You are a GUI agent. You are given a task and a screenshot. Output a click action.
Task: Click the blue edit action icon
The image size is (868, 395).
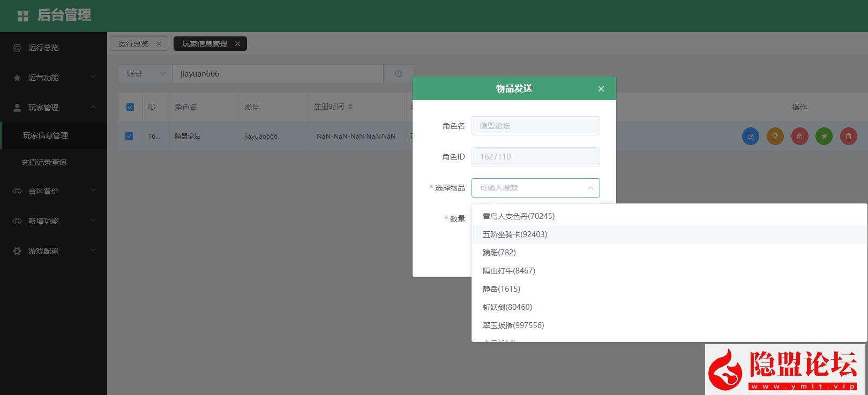pos(751,136)
